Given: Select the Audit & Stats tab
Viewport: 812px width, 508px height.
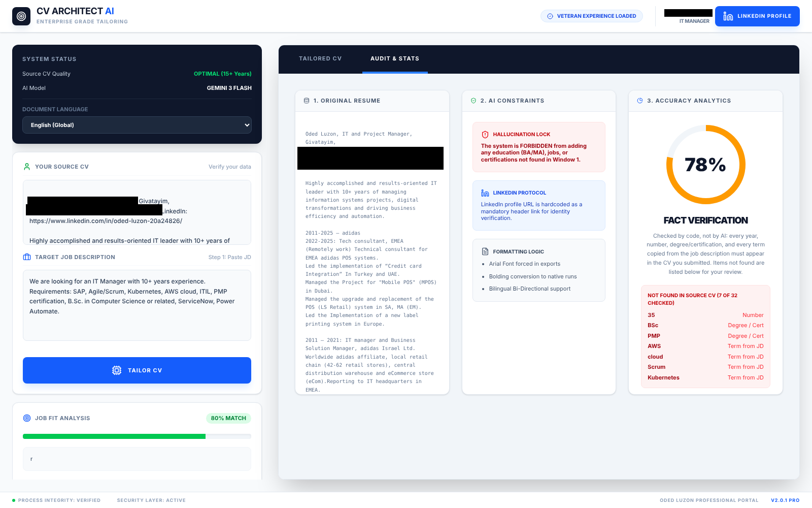Looking at the screenshot, I should 395,59.
